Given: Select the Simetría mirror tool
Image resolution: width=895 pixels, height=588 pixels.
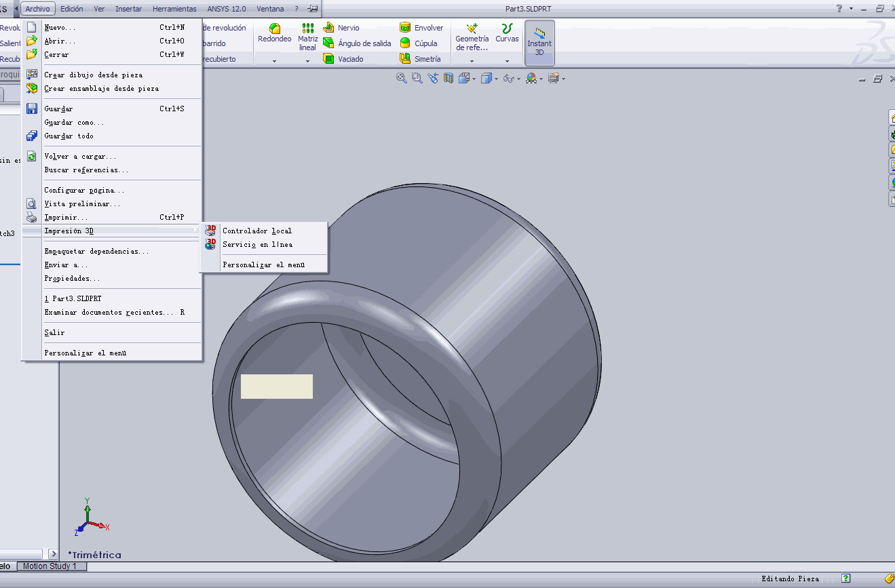Looking at the screenshot, I should tap(420, 59).
